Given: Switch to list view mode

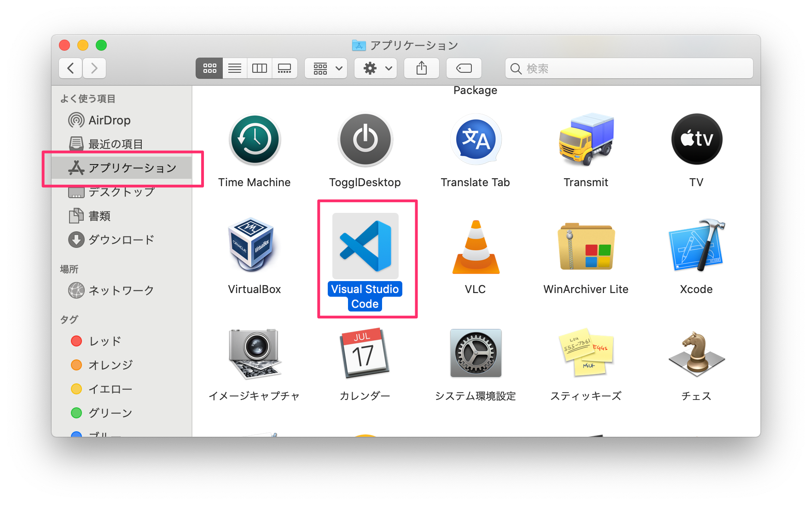Looking at the screenshot, I should click(234, 68).
